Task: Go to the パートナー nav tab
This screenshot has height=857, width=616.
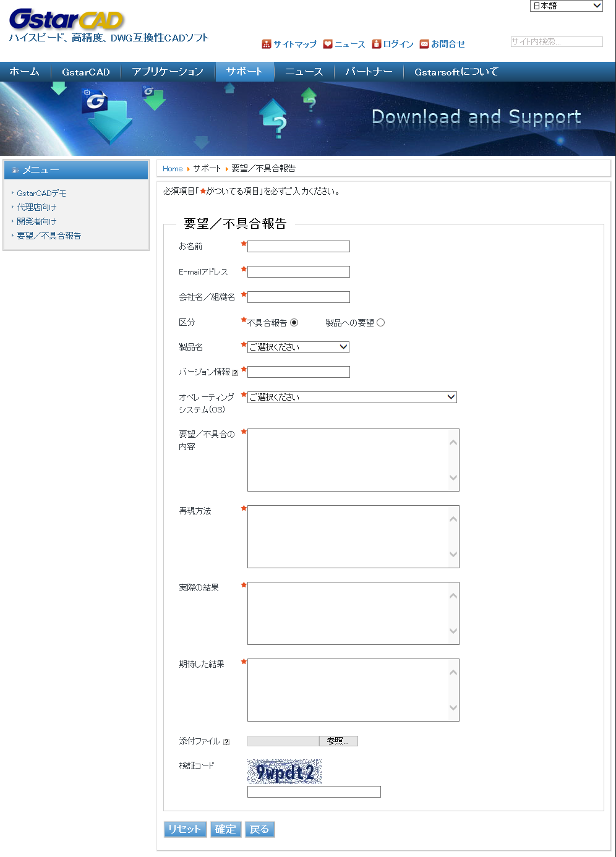Action: [x=369, y=72]
